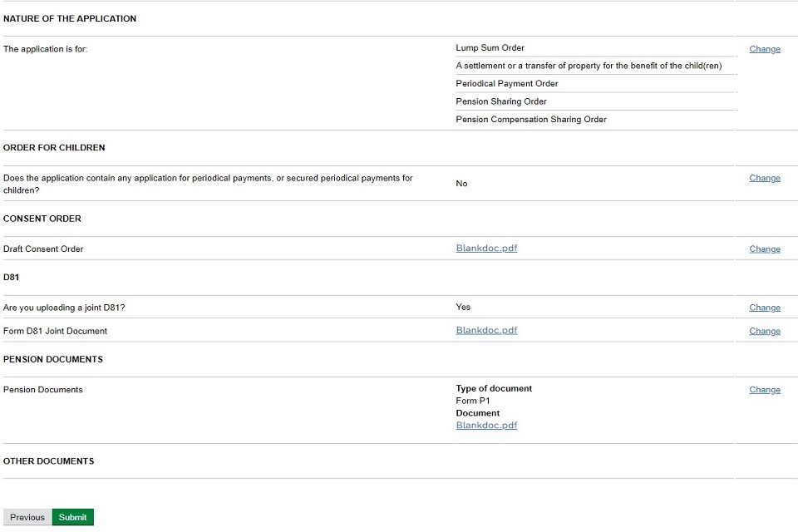The image size is (798, 532).
Task: Click the settlement or transfer of property entry
Action: point(588,66)
